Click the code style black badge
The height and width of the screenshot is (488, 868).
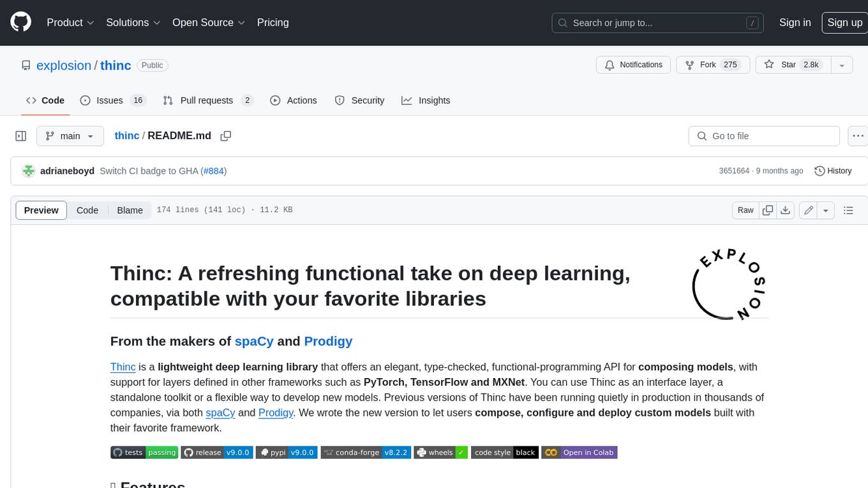(505, 452)
